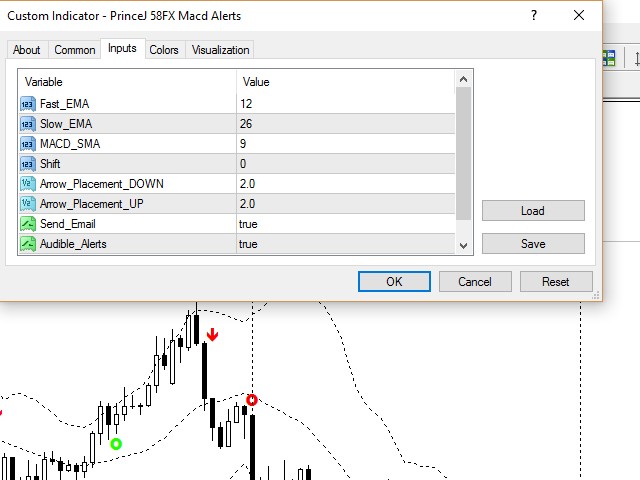Viewport: 640px width, 480px height.
Task: Load saved input settings
Action: 533,211
